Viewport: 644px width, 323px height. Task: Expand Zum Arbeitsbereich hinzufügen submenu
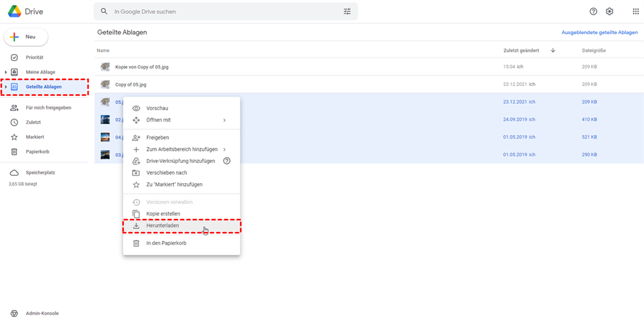pos(224,149)
